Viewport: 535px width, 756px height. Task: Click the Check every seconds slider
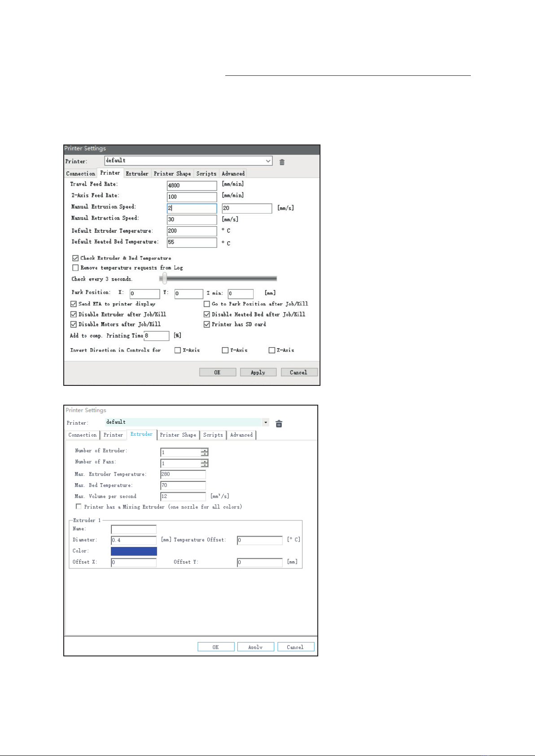click(219, 279)
